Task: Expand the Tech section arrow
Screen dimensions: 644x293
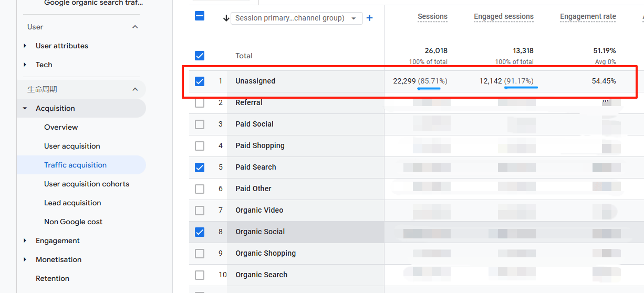Action: (x=25, y=65)
